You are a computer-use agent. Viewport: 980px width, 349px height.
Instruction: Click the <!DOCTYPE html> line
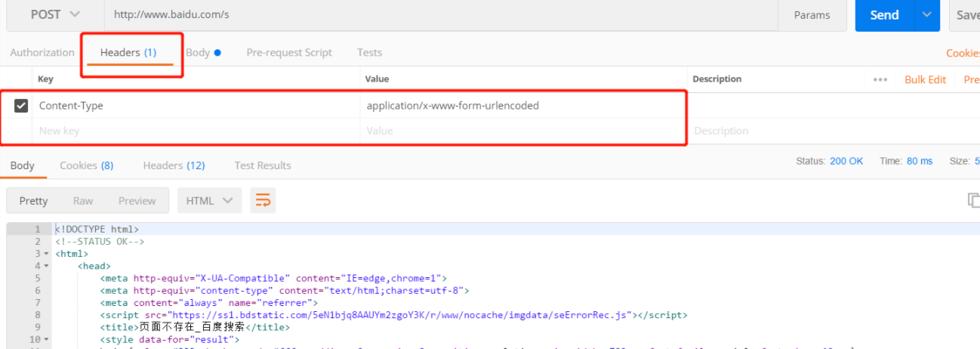[x=97, y=229]
